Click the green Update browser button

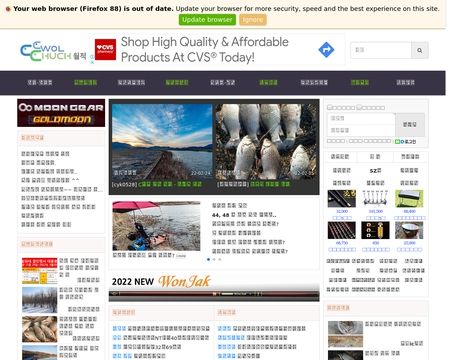pos(207,20)
